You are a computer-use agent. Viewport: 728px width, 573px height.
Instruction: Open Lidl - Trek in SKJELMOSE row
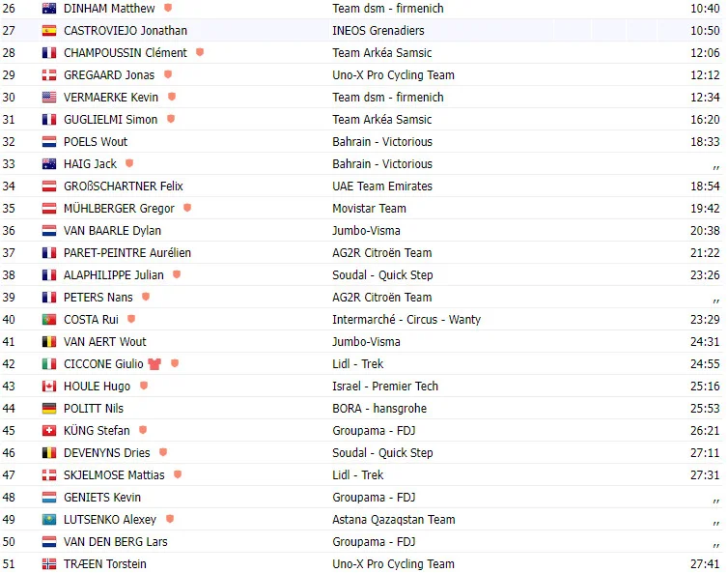pyautogui.click(x=358, y=475)
